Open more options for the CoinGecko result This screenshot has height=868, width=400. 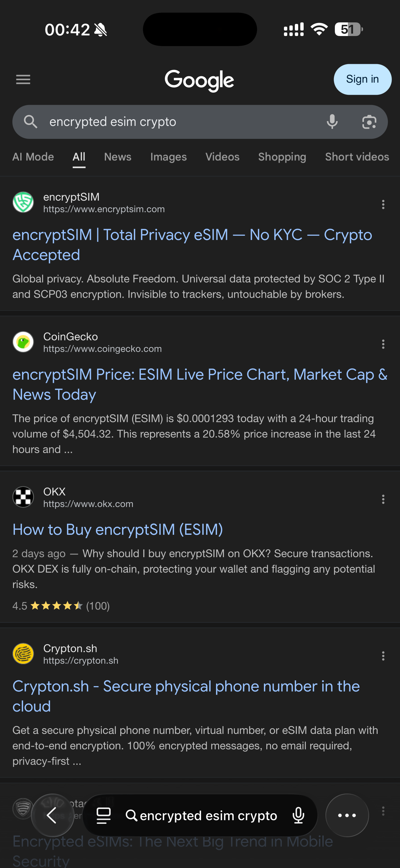pos(383,344)
